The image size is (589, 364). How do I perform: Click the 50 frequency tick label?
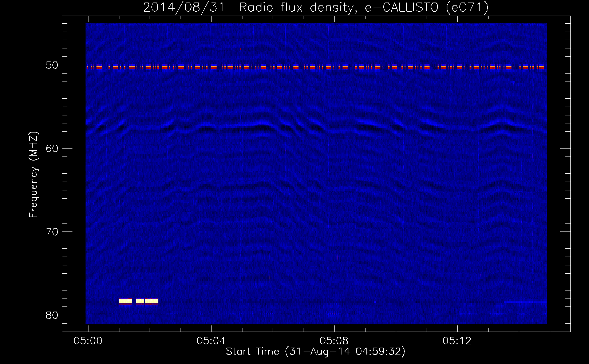click(x=52, y=65)
